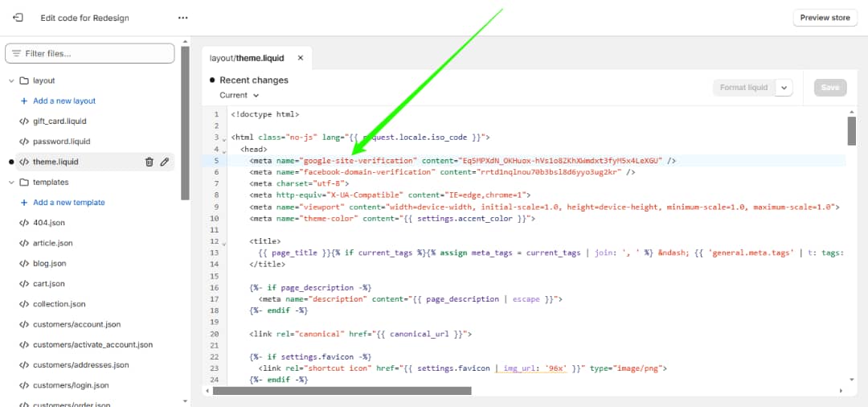Open password.liquid file
868x407 pixels.
[61, 142]
